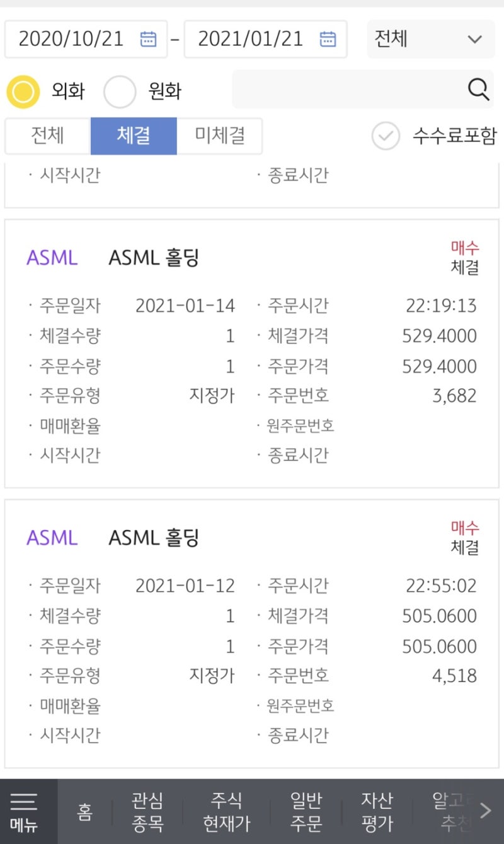The height and width of the screenshot is (844, 504).
Task: Open the start date calendar icon
Action: click(x=148, y=39)
